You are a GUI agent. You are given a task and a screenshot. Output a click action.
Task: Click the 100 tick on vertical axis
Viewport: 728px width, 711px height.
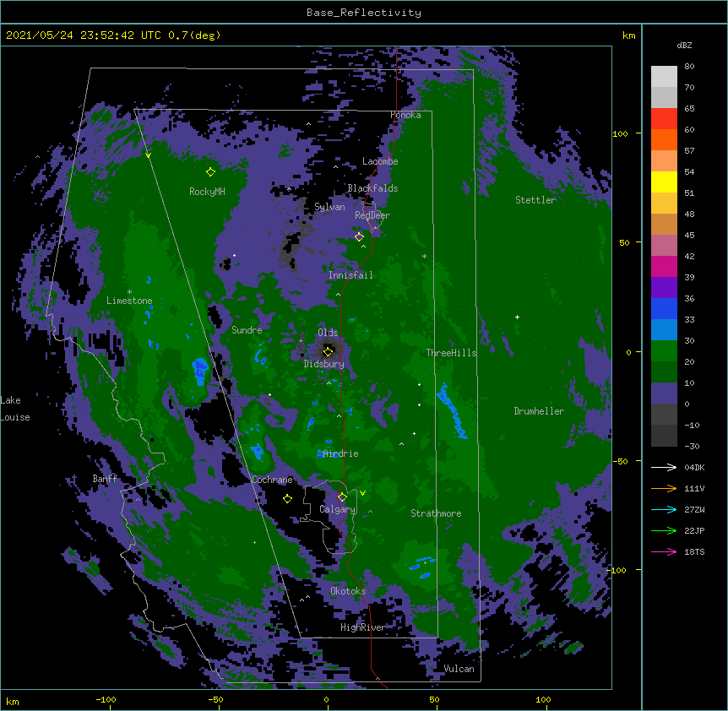[620, 133]
